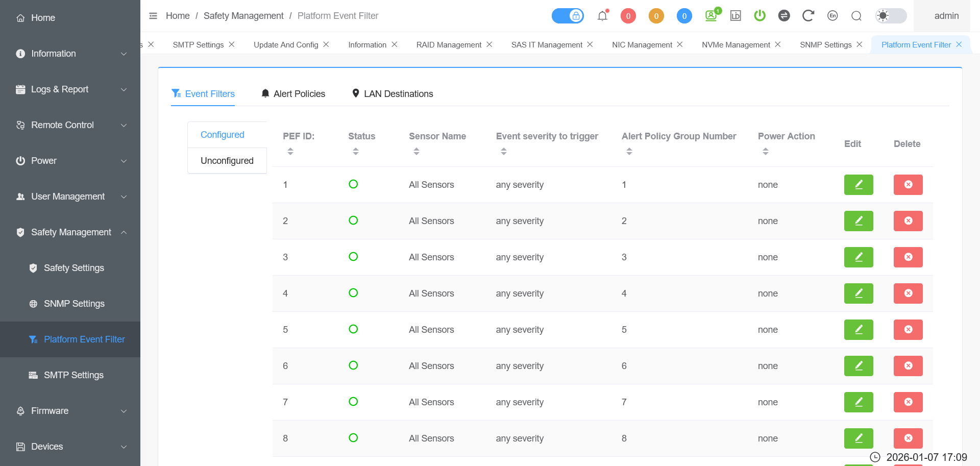
Task: Collapse the sidebar with hamburger icon
Action: point(153,16)
